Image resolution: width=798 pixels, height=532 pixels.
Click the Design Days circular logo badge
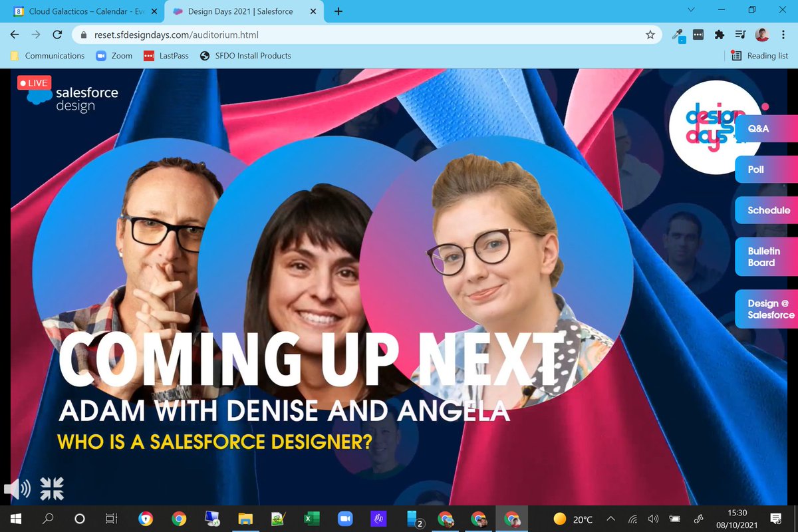[x=713, y=128]
